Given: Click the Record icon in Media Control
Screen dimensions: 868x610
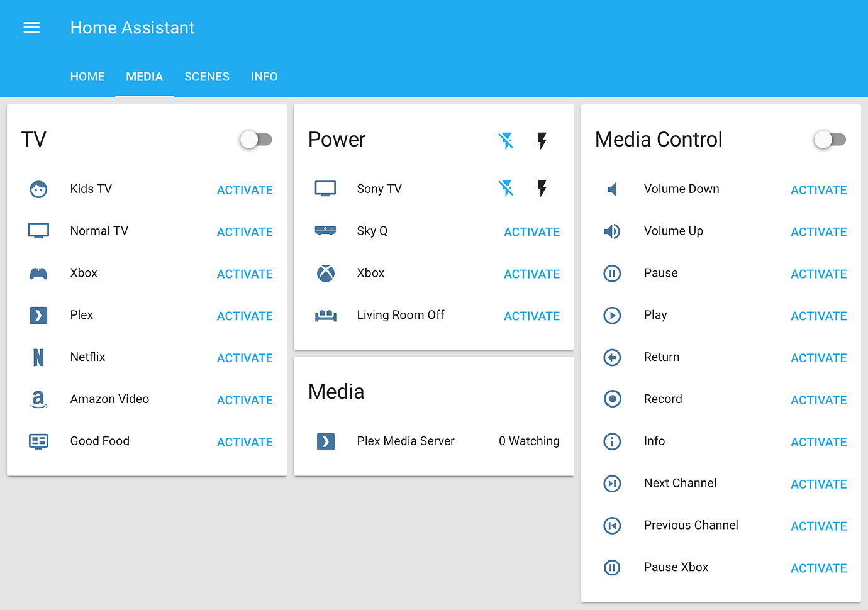Looking at the screenshot, I should (612, 399).
